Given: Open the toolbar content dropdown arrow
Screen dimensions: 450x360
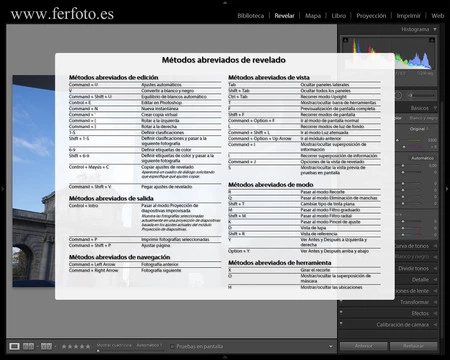Looking at the screenshot, I should coord(331,346).
